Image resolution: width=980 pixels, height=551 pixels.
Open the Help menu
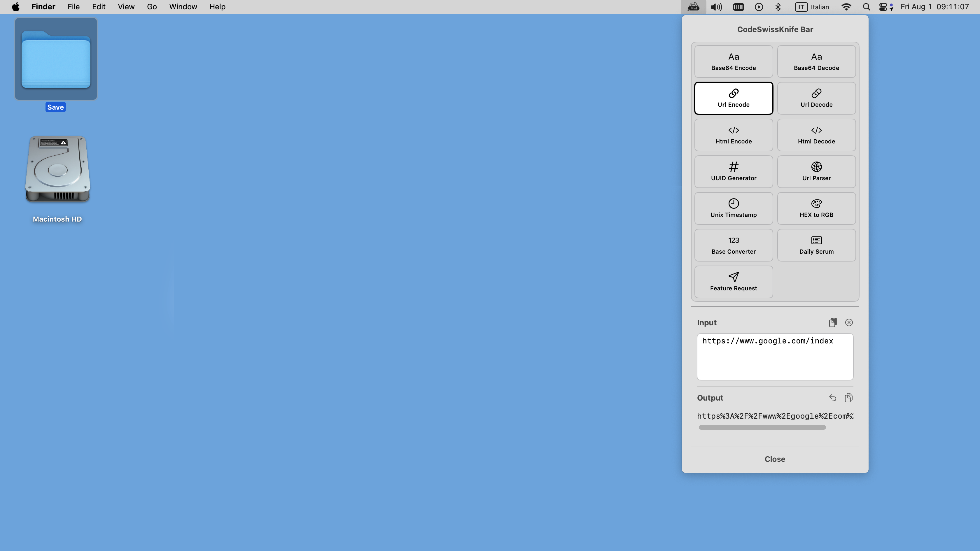click(x=217, y=7)
